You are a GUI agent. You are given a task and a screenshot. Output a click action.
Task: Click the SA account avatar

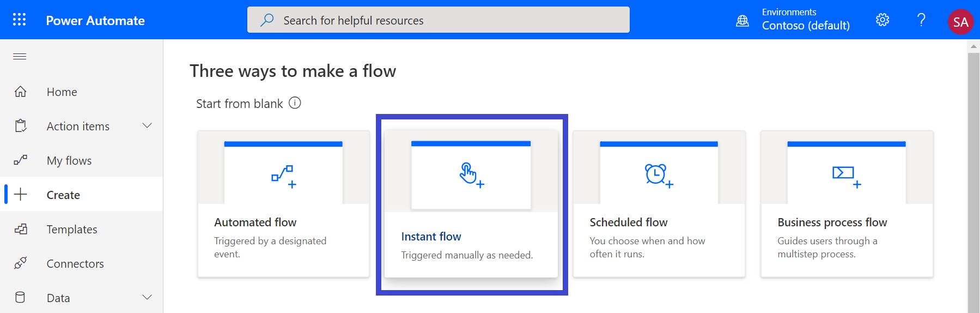(960, 22)
